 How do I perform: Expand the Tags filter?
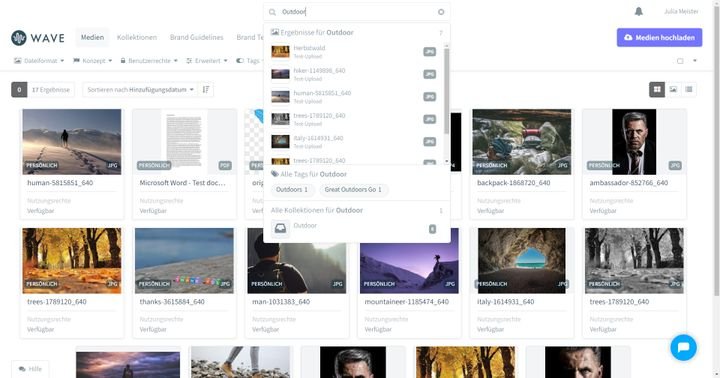tap(250, 61)
